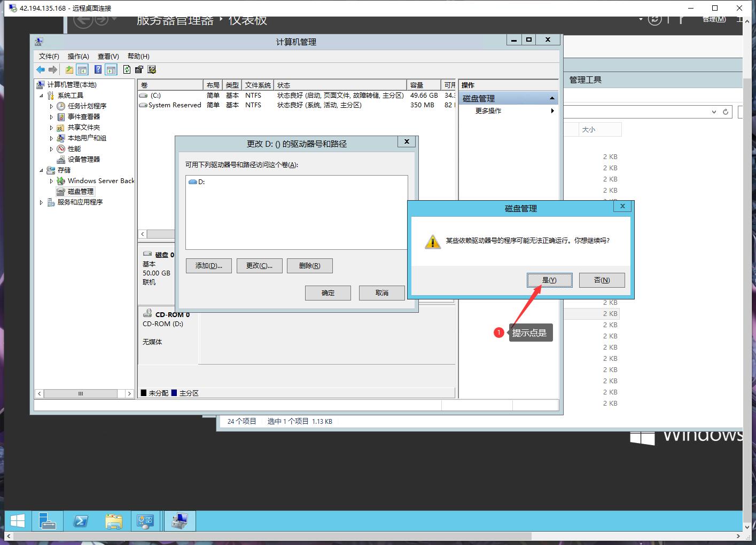Click 是(Y) in the disk management warning dialog
The width and height of the screenshot is (756, 545).
tap(549, 280)
